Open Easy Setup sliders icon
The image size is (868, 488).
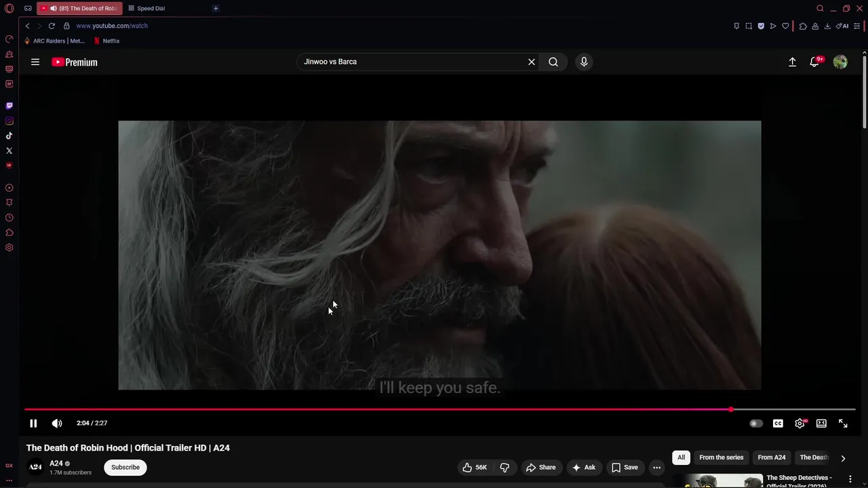pyautogui.click(x=858, y=26)
